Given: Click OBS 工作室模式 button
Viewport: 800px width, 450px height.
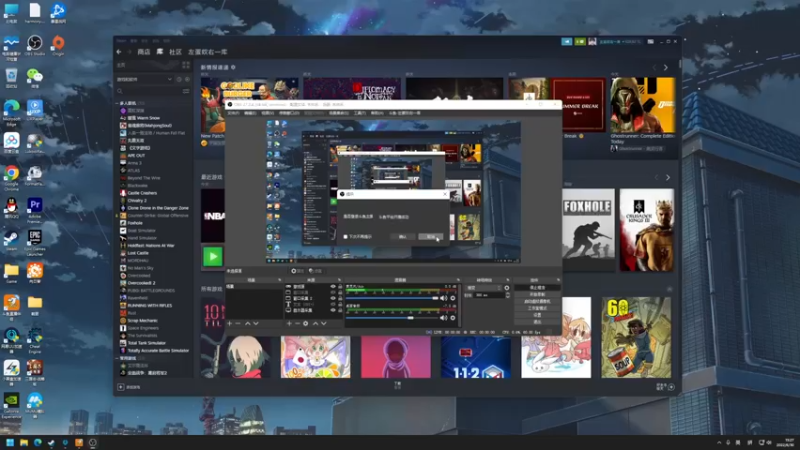Looking at the screenshot, I should click(537, 308).
